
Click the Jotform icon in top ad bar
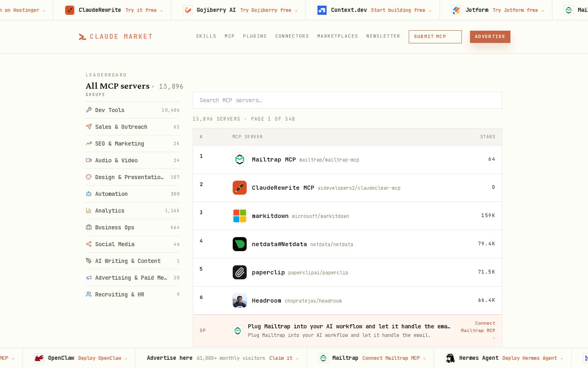click(x=457, y=10)
